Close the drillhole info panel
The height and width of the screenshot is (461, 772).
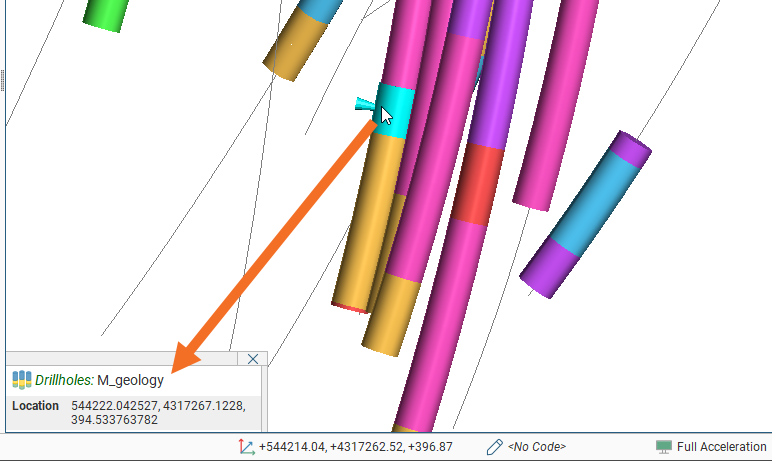pos(253,359)
